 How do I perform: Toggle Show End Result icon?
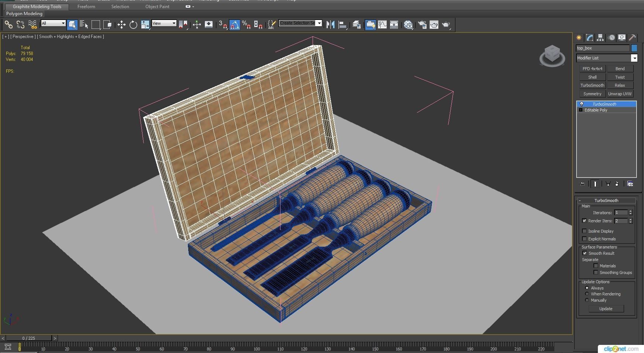point(595,184)
